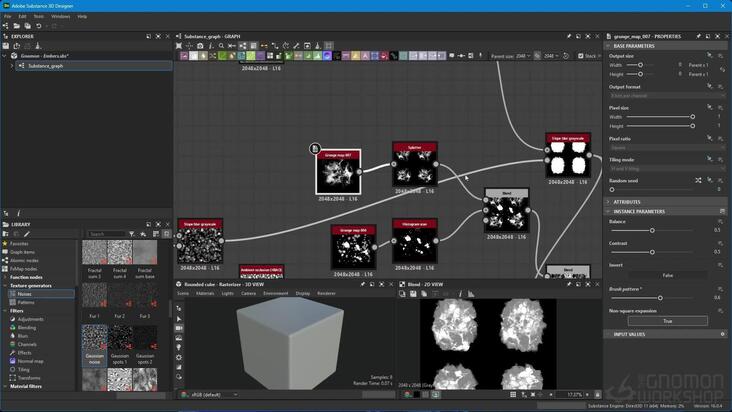Click the Library edit pencil icon
Screen dimensions: 732x412
27,234
